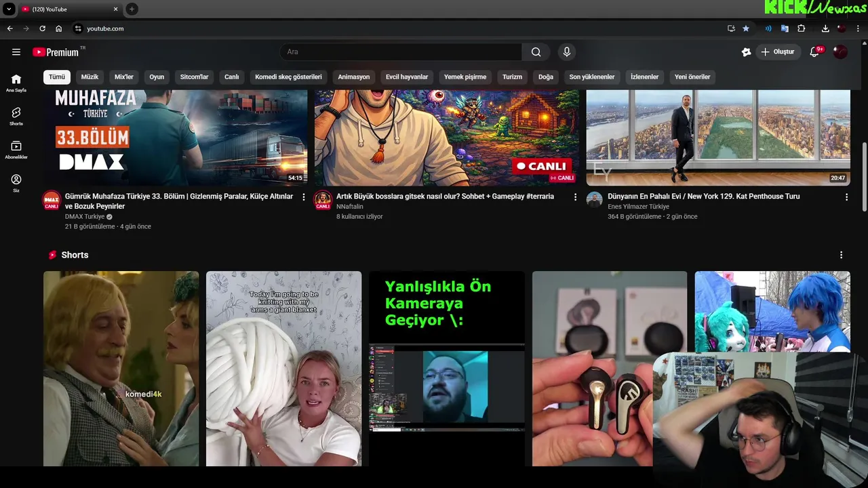Select the Evcil hayvanlar chip

(x=407, y=77)
